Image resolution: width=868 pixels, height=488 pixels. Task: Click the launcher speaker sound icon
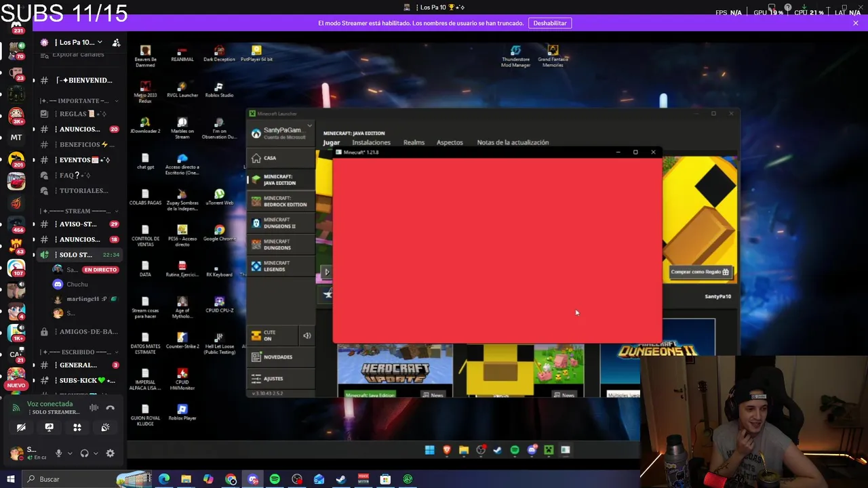(x=307, y=335)
